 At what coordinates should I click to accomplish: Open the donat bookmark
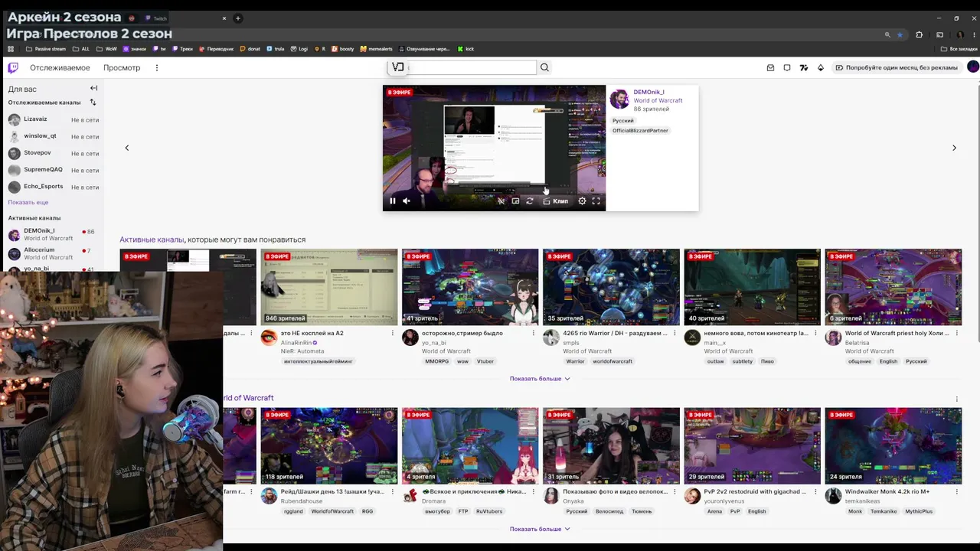click(x=250, y=49)
